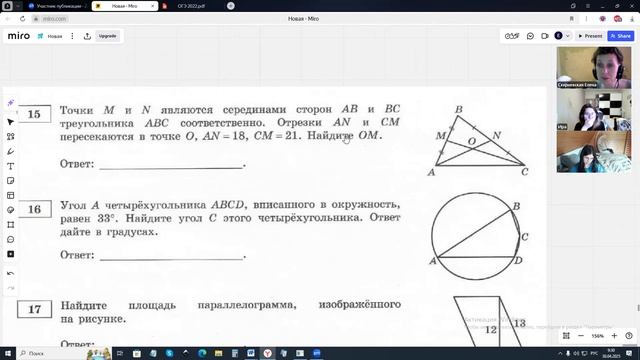Select the table/grid tool in left toolbar
Screen dimensions: 640x360
tap(11, 196)
